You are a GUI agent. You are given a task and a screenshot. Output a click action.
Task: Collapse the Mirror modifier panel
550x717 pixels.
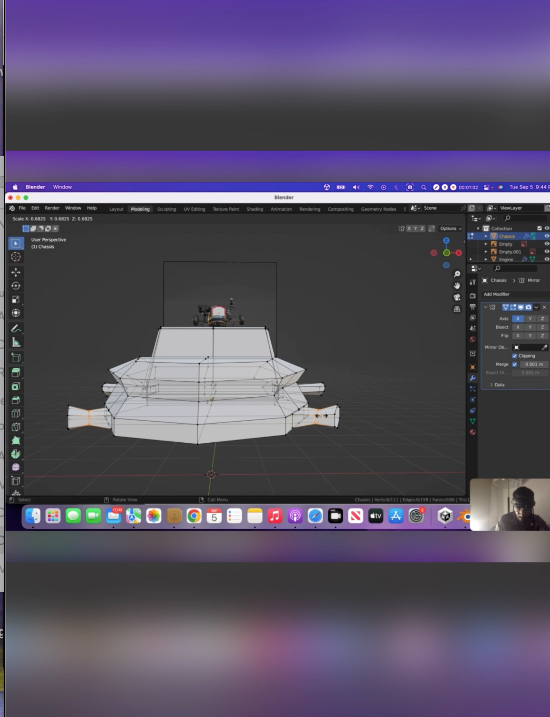[x=486, y=307]
